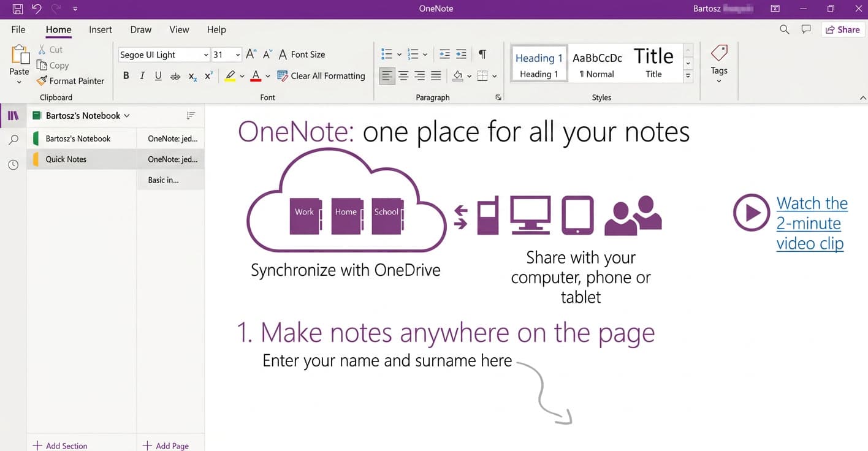The image size is (868, 451).
Task: Click the Paste clipboard icon
Action: 20,55
